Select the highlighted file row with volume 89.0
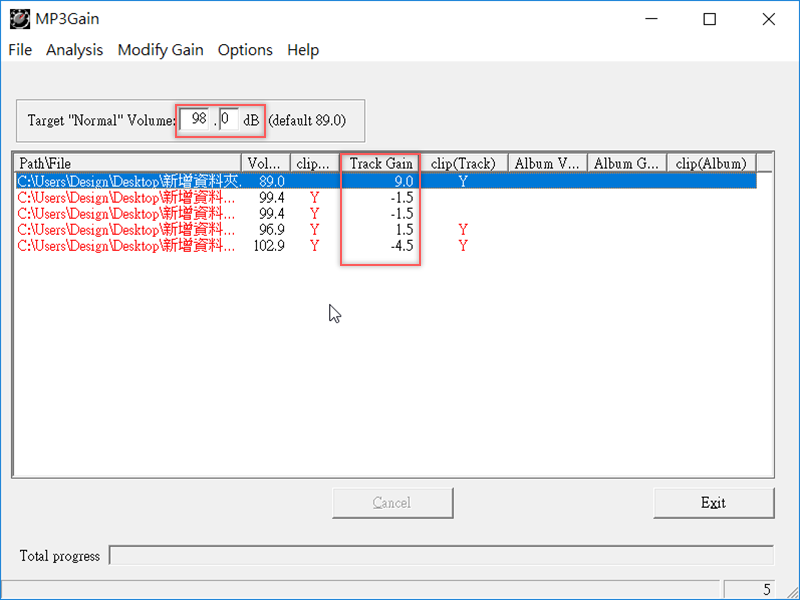This screenshot has width=800, height=600. click(386, 181)
